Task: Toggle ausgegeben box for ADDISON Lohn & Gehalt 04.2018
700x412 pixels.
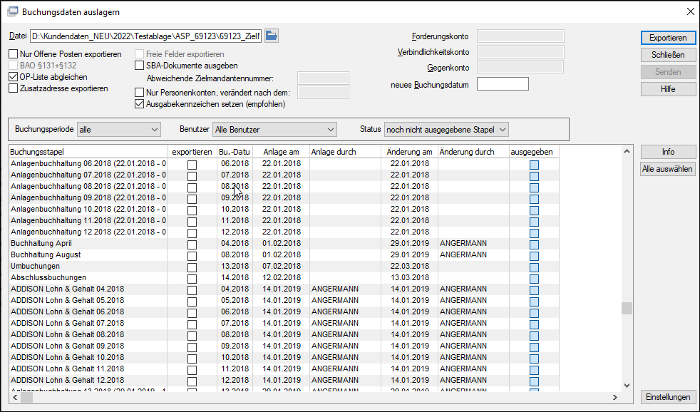Action: point(534,290)
